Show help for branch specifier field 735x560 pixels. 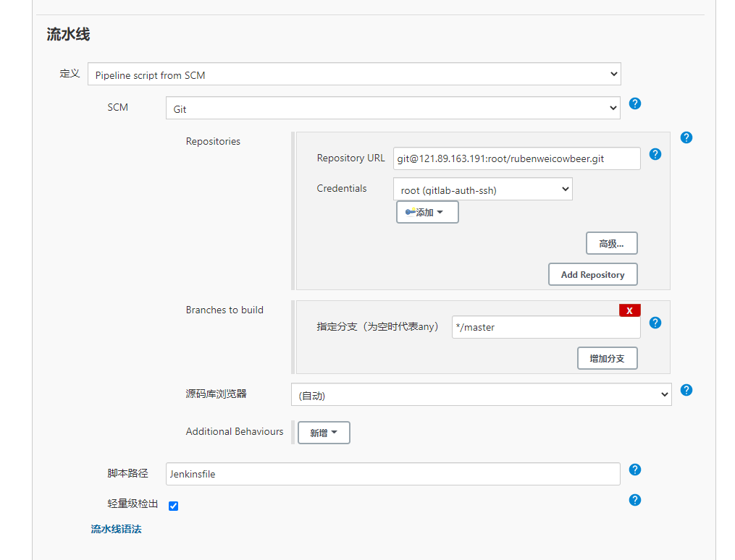pos(655,323)
